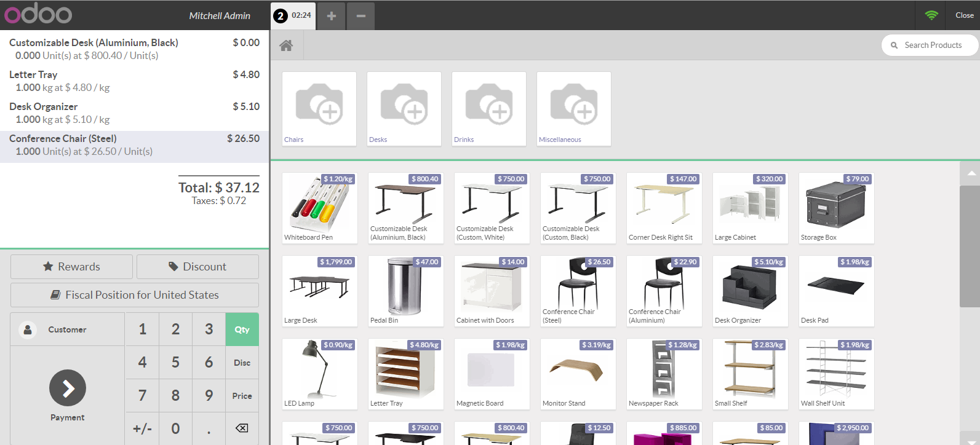
Task: Add Whiteboard Pen product
Action: (x=319, y=208)
